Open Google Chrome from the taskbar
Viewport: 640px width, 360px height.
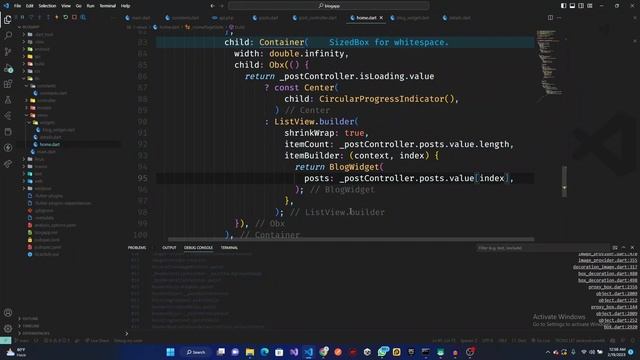tap(324, 352)
